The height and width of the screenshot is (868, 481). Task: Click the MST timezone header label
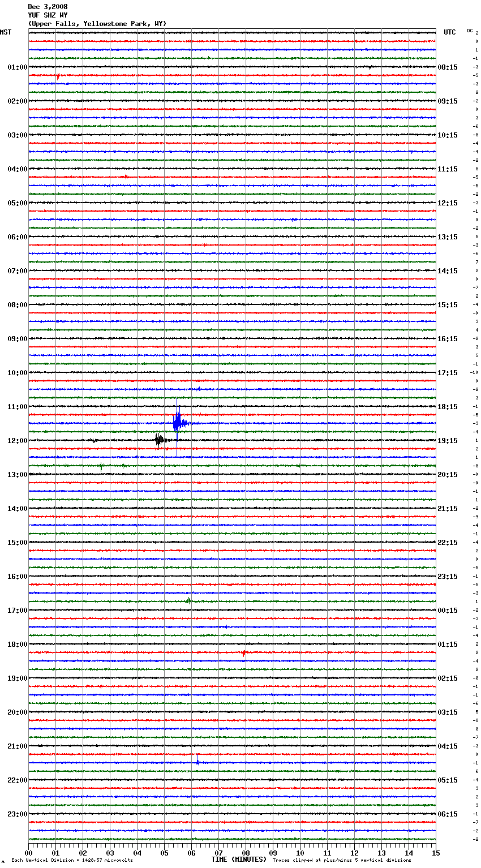(x=6, y=32)
